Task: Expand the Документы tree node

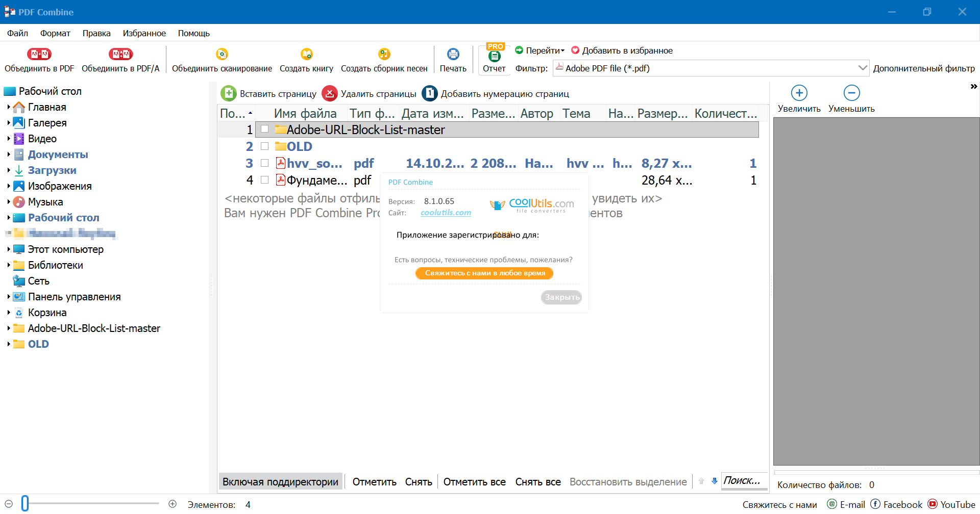Action: coord(9,155)
